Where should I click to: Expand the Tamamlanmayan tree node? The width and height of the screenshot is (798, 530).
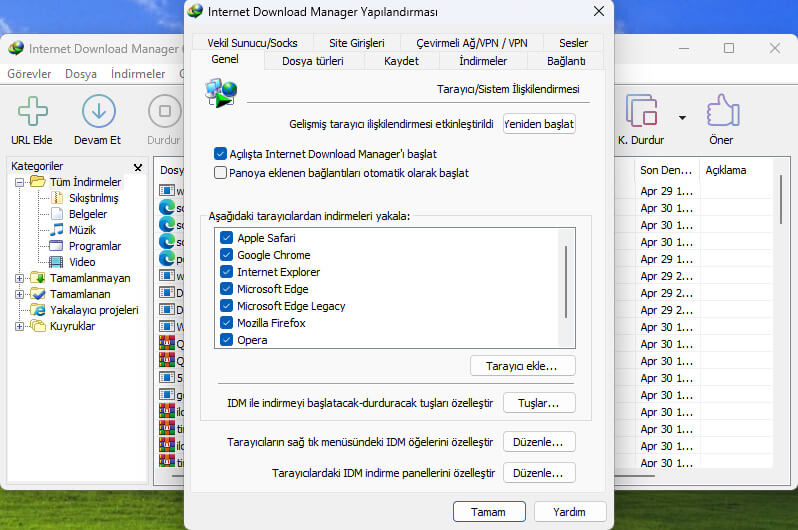19,278
